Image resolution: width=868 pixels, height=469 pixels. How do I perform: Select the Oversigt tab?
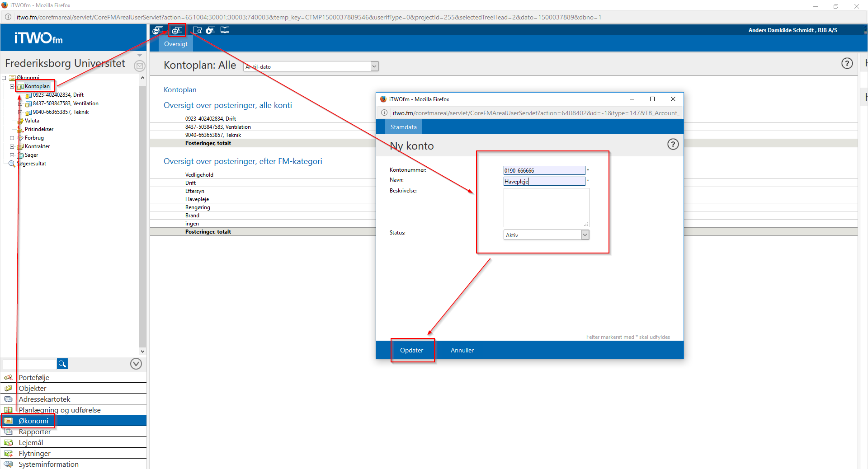[x=175, y=44]
